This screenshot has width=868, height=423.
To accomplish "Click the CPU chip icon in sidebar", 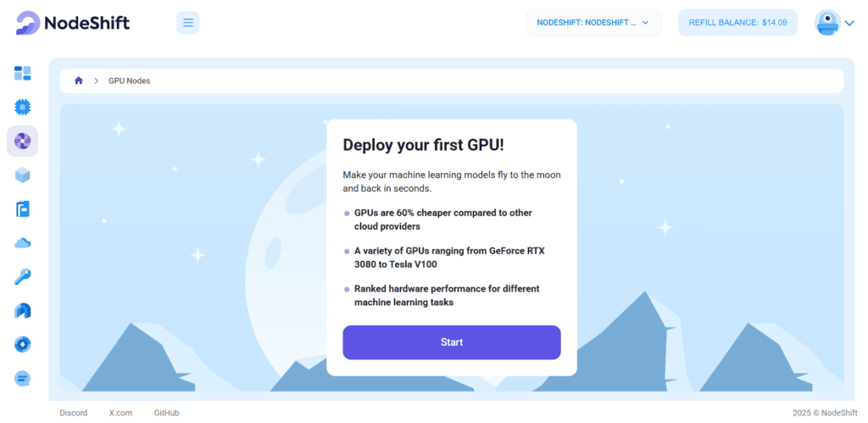I will [x=22, y=107].
